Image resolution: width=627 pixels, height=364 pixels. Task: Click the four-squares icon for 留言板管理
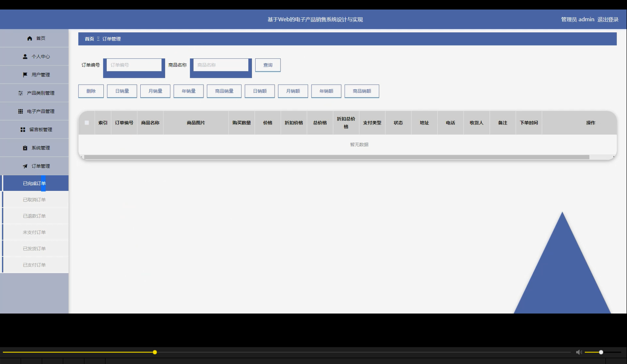coord(23,129)
